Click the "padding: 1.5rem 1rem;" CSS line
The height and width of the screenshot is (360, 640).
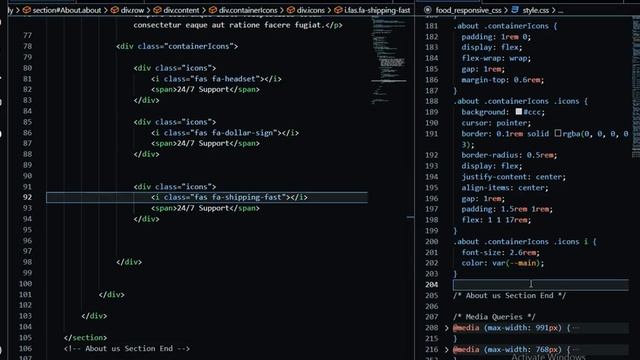(507, 209)
